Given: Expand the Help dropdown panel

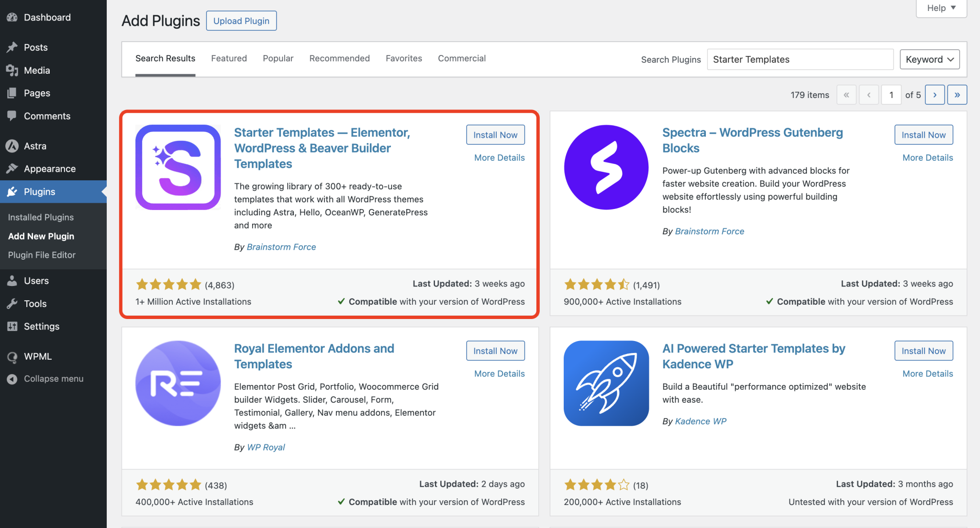Looking at the screenshot, I should click(941, 8).
